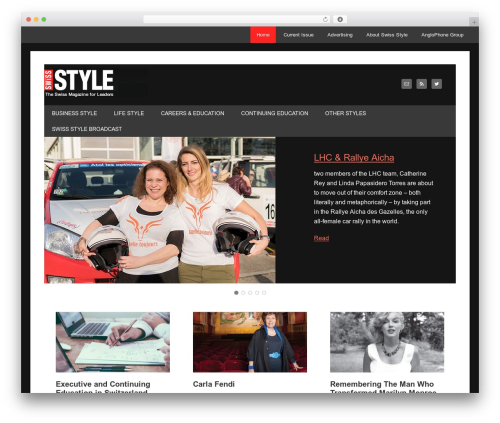Open the Marilyn Monroe photo thumbnail
The width and height of the screenshot is (500, 423).
pos(387,342)
